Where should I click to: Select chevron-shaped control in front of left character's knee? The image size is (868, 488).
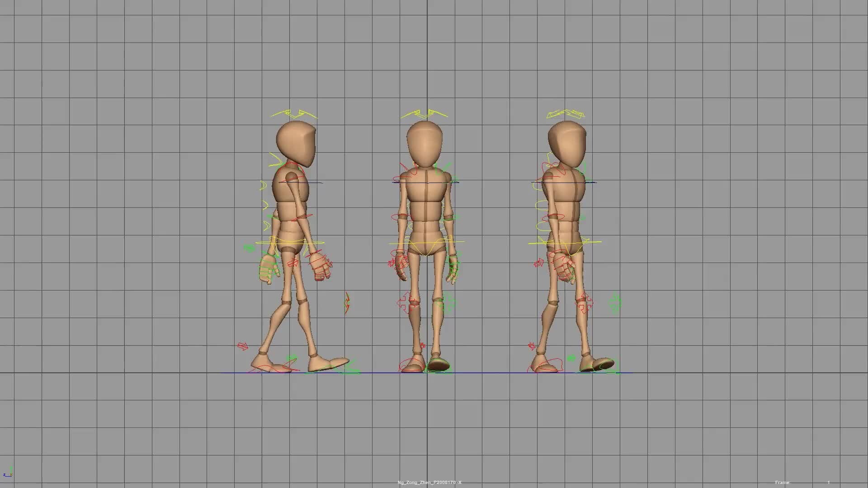347,303
